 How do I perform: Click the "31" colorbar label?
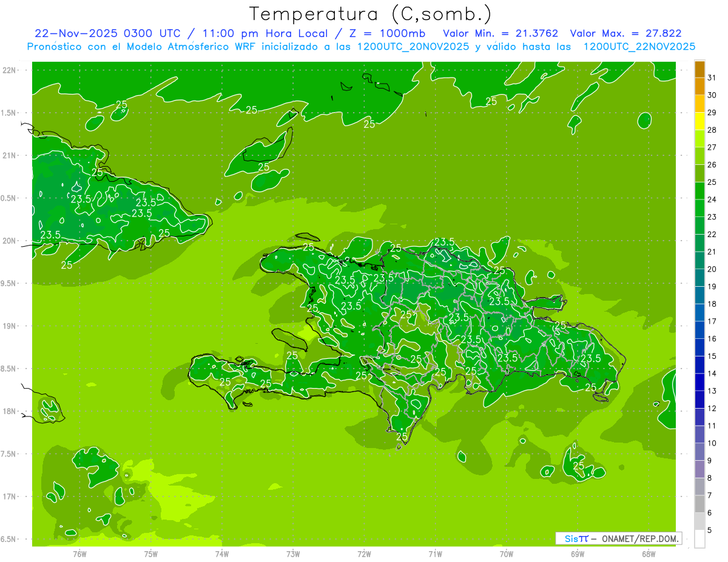(712, 78)
